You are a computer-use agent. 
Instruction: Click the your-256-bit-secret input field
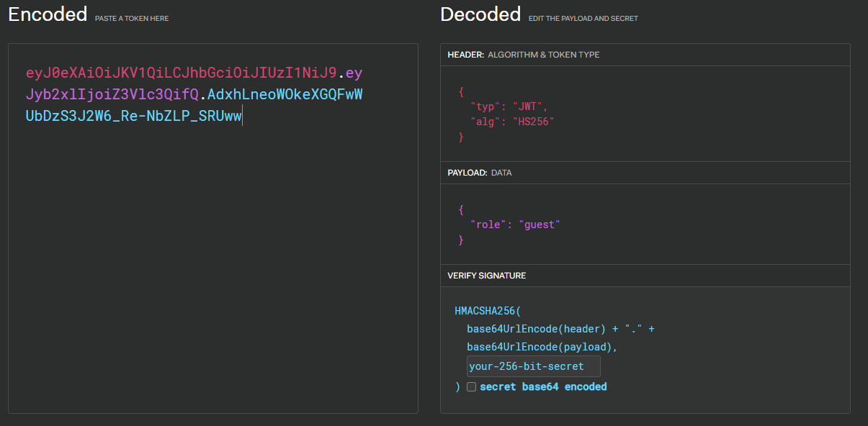click(x=533, y=366)
